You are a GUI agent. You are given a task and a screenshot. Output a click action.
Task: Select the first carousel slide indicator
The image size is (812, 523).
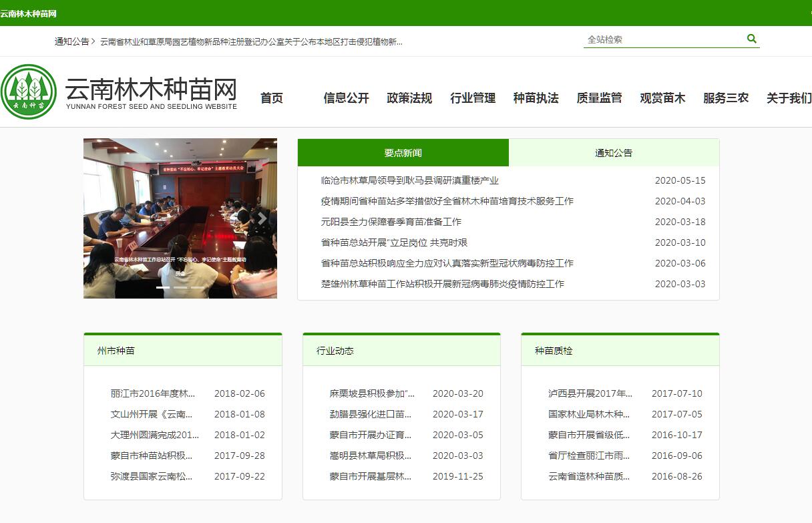click(163, 287)
